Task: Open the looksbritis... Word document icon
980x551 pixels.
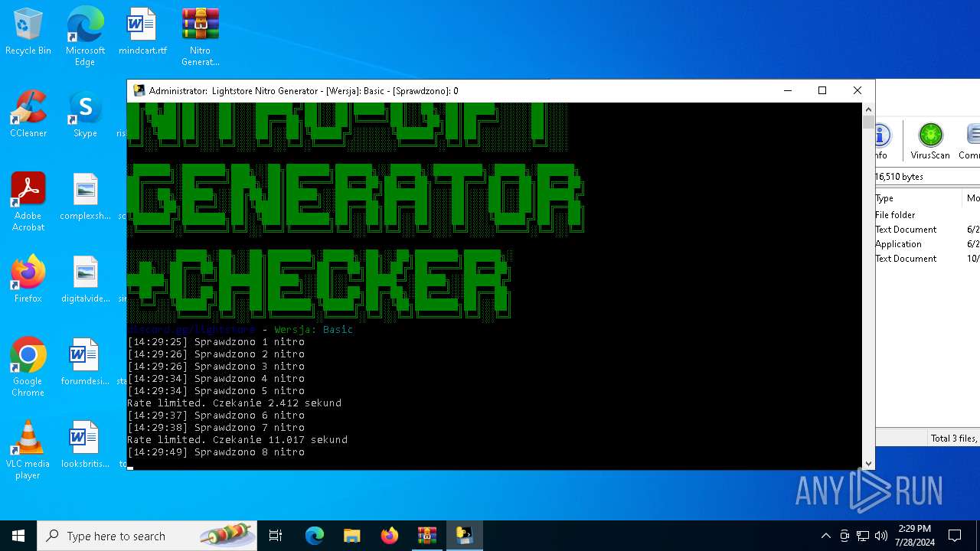Action: coord(85,445)
